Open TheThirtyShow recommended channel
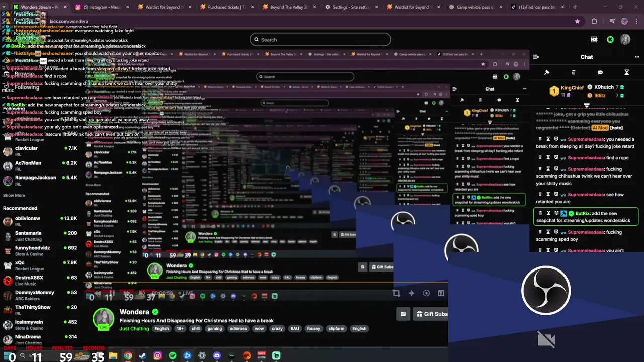Image resolution: width=644 pixels, height=362 pixels. coord(40,310)
